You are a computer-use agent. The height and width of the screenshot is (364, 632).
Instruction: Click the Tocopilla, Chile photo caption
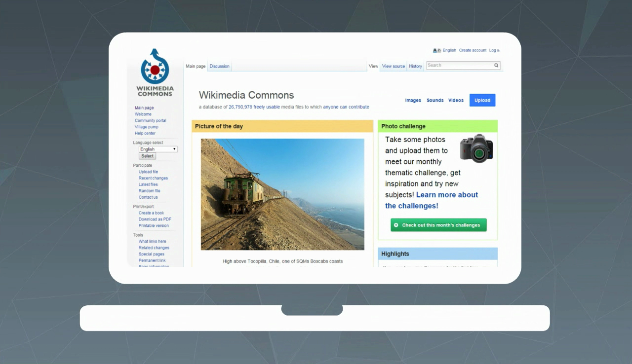click(282, 261)
